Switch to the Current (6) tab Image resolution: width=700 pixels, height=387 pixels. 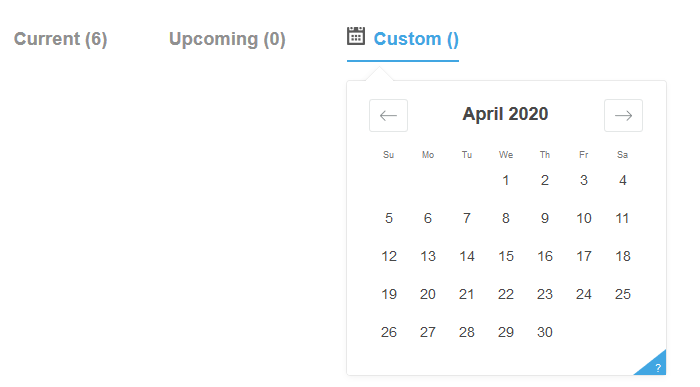60,39
